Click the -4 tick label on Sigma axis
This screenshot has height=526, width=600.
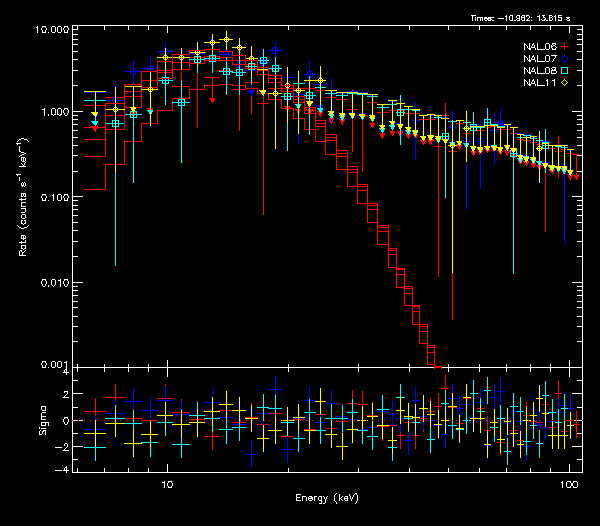coord(65,469)
